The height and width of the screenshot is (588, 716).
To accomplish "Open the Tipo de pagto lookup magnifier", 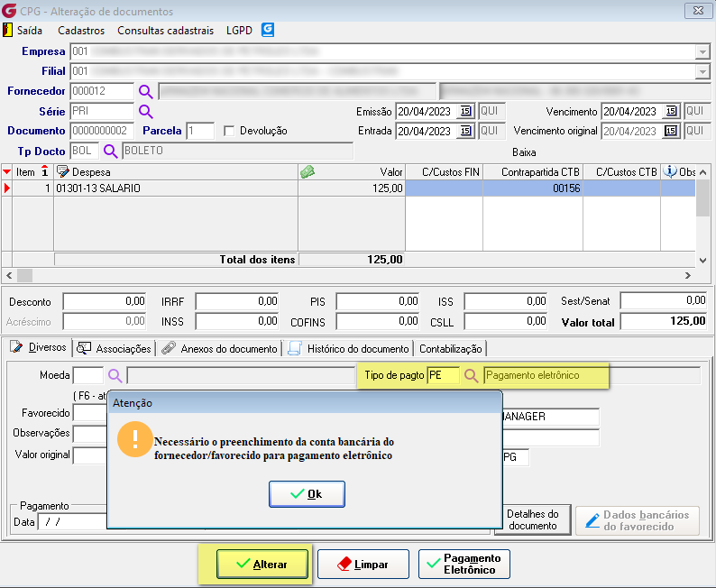I will (x=472, y=376).
